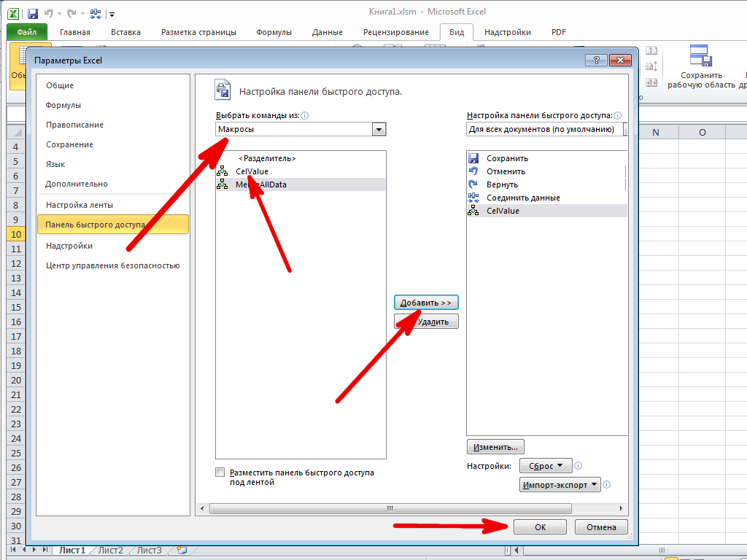Screen dimensions: 747x560
Task: Select Соединить данные in the toolbar list
Action: [546, 198]
